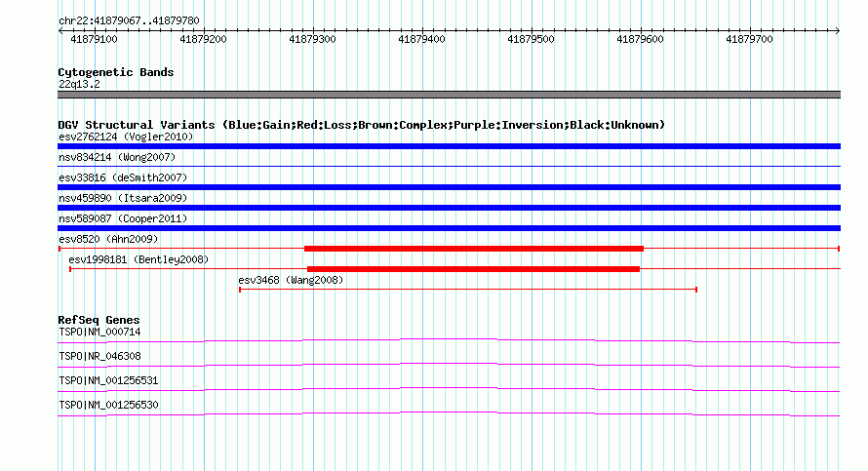868x471 pixels.
Task: Open transcript TSPO|NM_000714 label
Action: [x=99, y=333]
